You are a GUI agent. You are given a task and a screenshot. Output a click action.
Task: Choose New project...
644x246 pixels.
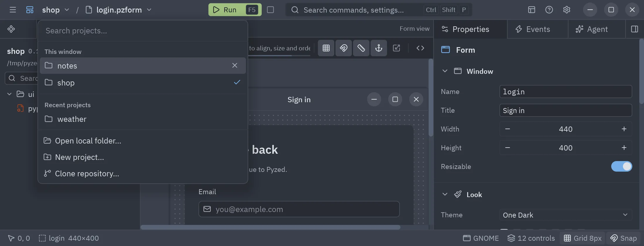pyautogui.click(x=143, y=157)
